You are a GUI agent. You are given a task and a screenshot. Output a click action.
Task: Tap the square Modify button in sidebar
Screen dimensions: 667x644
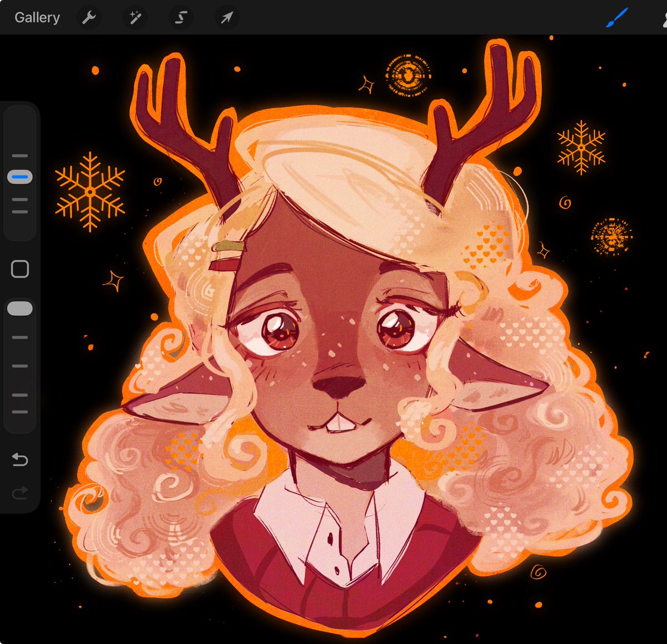point(20,269)
